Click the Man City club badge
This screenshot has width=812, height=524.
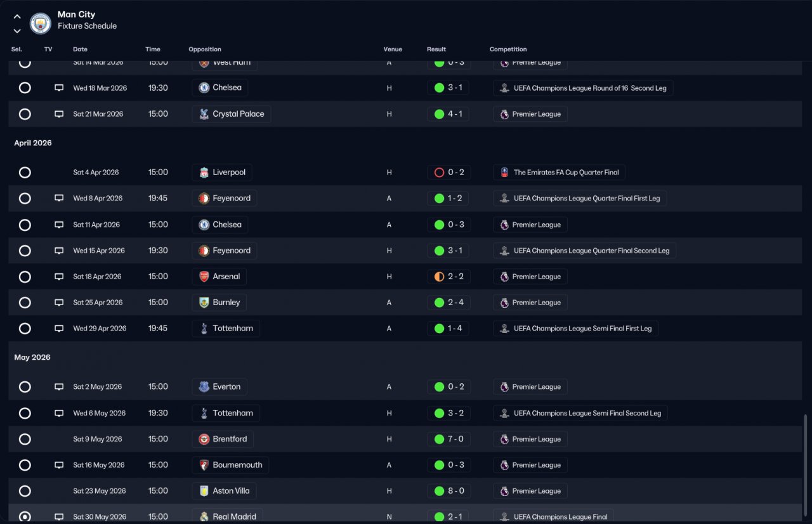(41, 23)
